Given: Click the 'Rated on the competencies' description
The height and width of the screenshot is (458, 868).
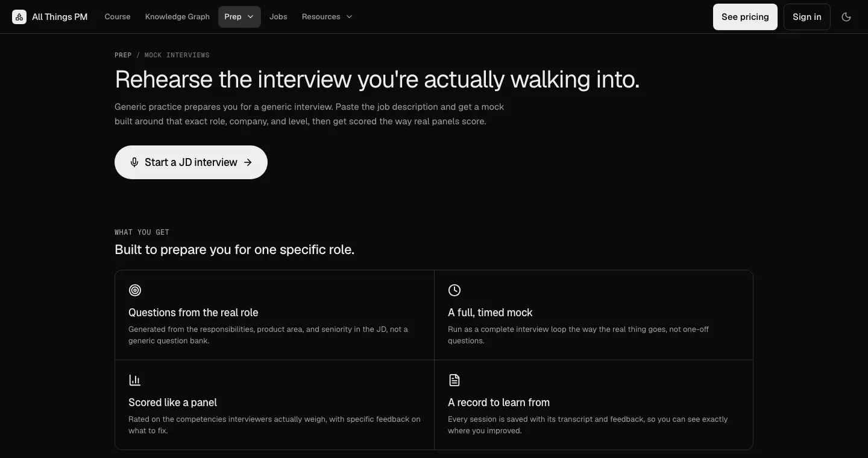Looking at the screenshot, I should [274, 425].
